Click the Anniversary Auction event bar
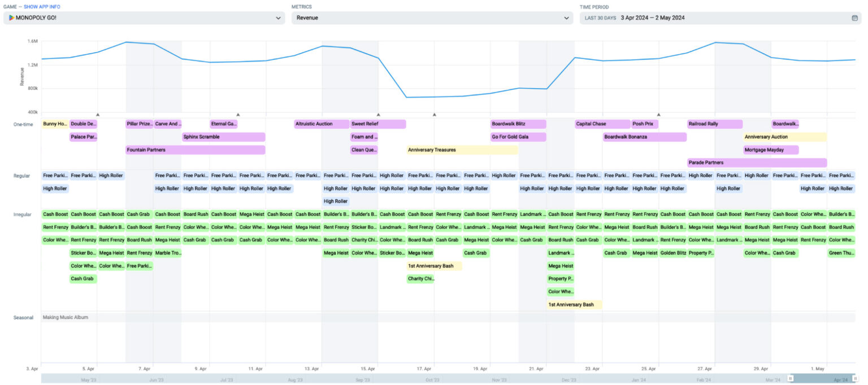This screenshot has height=385, width=868. [x=784, y=137]
